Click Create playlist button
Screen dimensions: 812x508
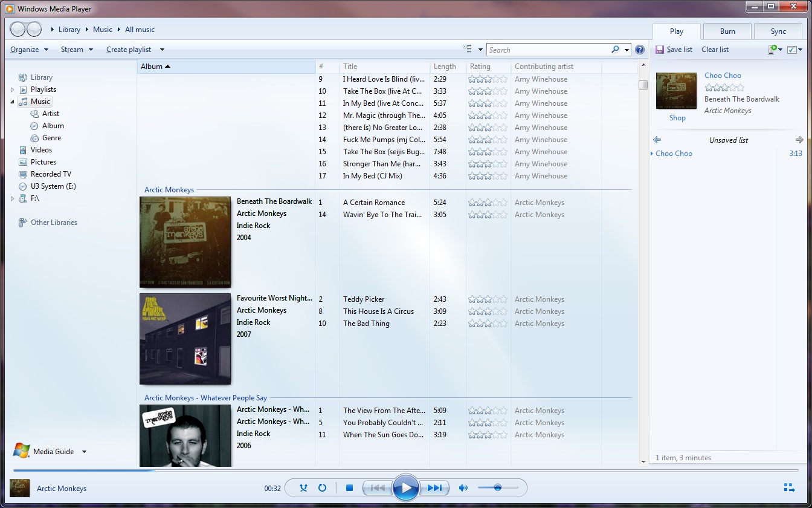click(129, 50)
